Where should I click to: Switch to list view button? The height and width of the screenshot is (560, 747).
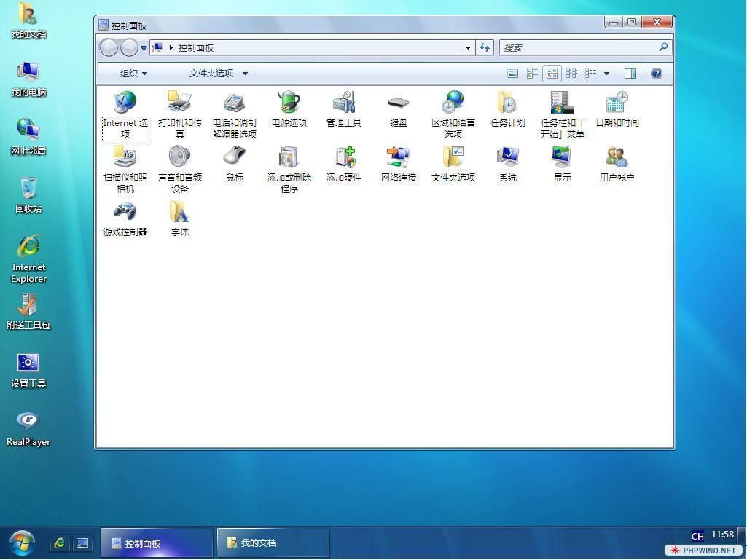click(591, 74)
